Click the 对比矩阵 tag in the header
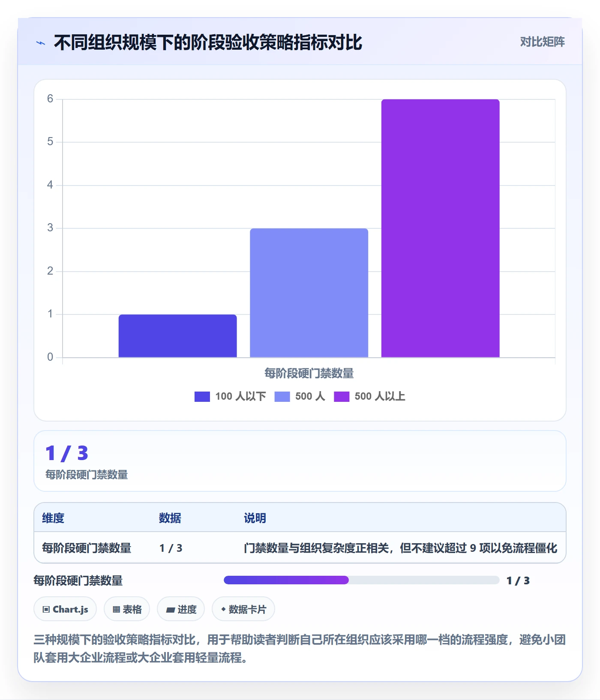Image resolution: width=600 pixels, height=700 pixels. (542, 42)
